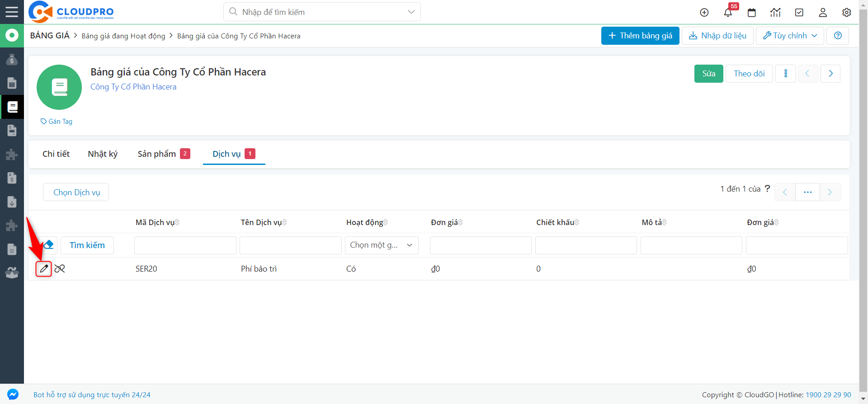Open the money bag sidebar module
The height and width of the screenshot is (404, 868).
pos(12,59)
